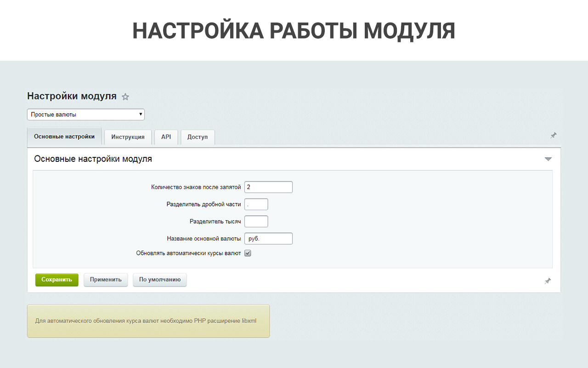The width and height of the screenshot is (588, 368).
Task: Click the favorites star next to Настройки модуля
Action: coord(125,97)
